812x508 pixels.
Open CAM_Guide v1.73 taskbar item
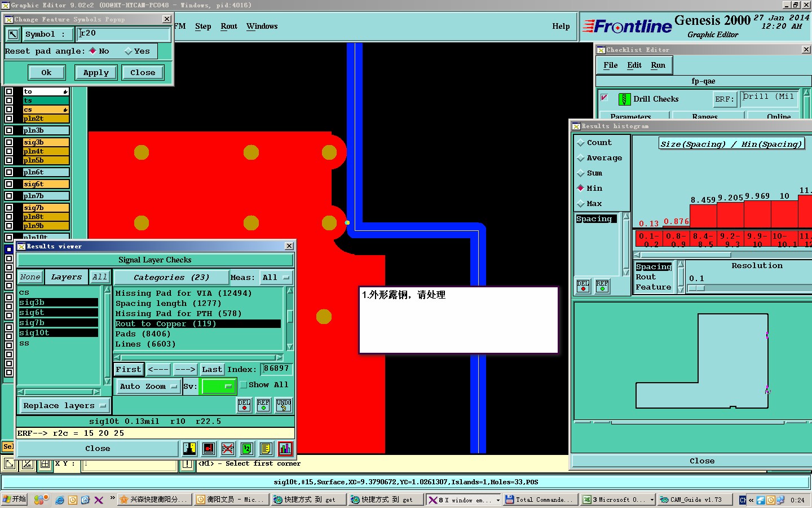click(695, 500)
